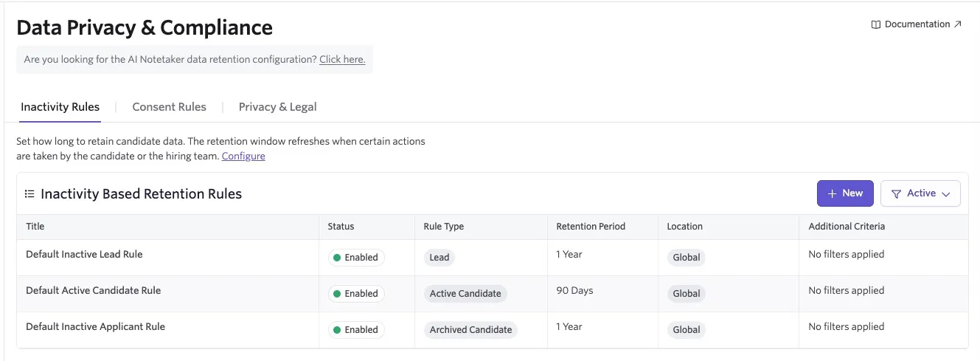This screenshot has height=361, width=980.
Task: Open Default Inactive Applicant Rule
Action: coord(95,326)
